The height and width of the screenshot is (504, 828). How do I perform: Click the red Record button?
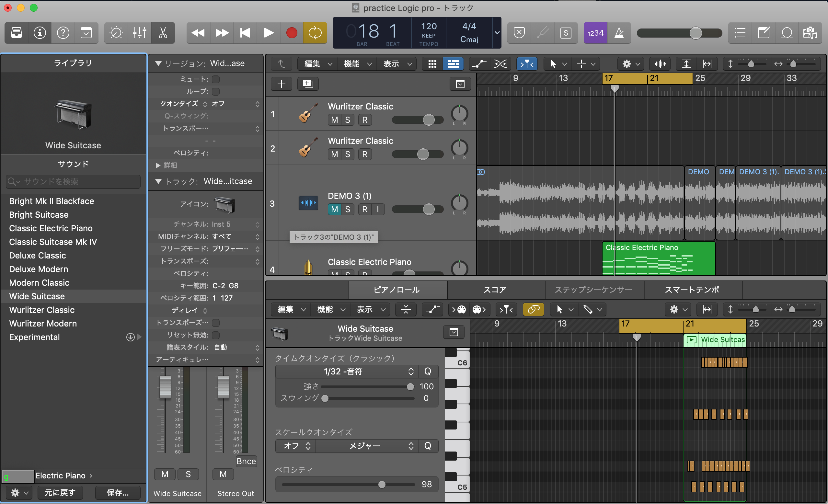point(292,33)
